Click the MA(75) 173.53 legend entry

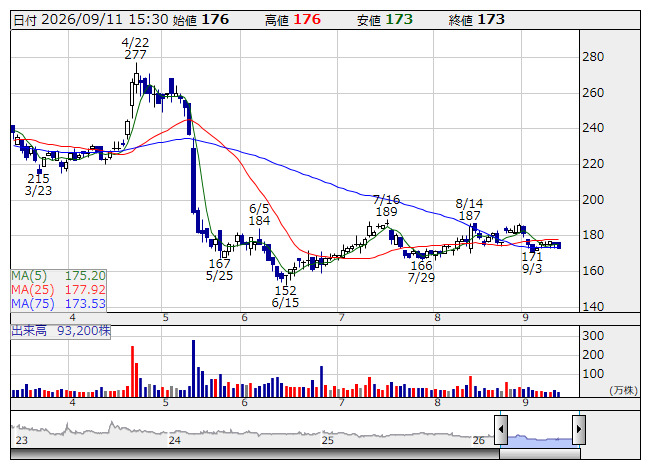click(58, 303)
